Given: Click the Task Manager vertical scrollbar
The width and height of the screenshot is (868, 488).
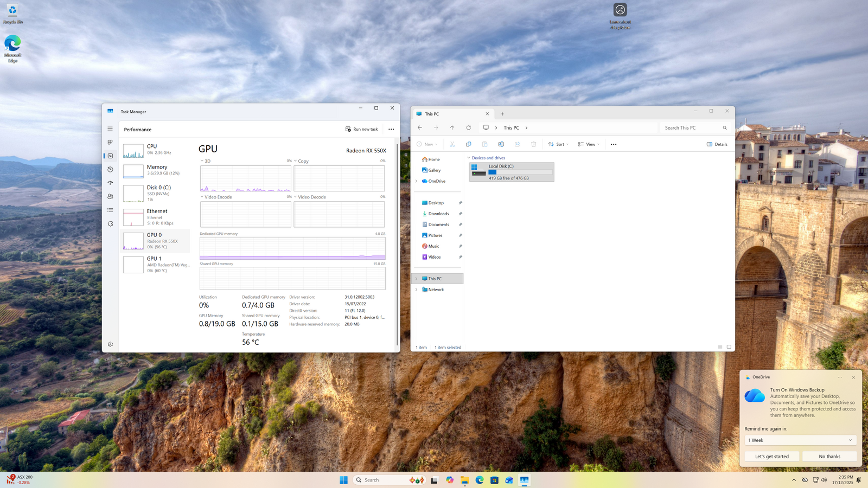Looking at the screenshot, I should [x=398, y=244].
